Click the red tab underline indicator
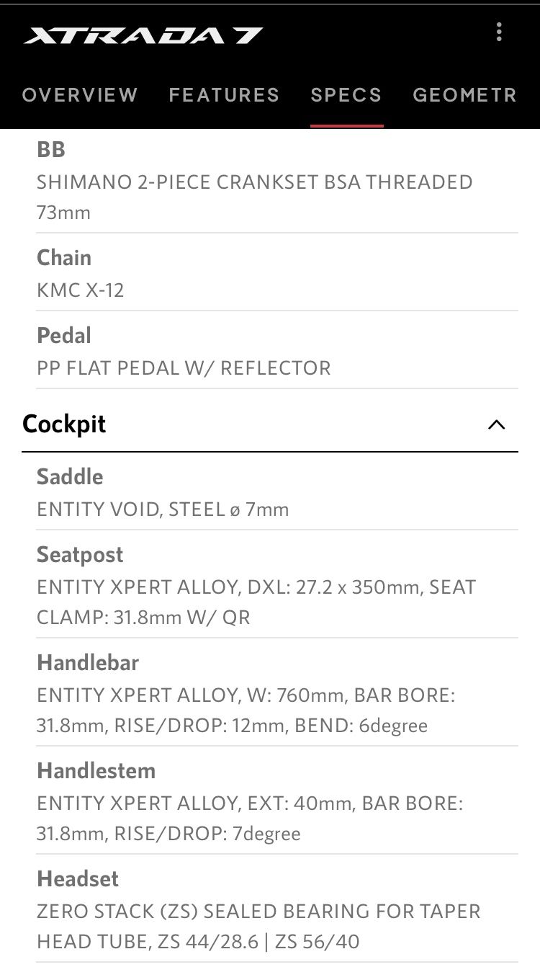540x980 pixels. pos(346,122)
